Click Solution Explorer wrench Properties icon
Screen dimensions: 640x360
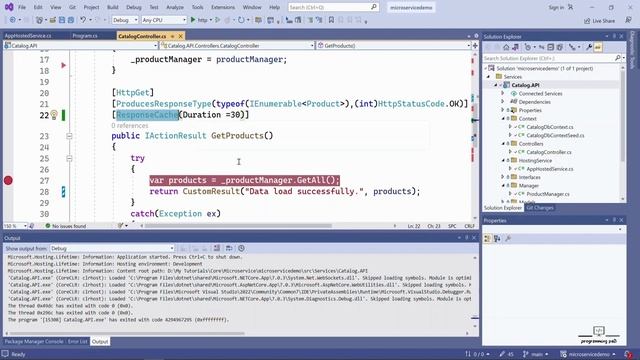tap(589, 47)
